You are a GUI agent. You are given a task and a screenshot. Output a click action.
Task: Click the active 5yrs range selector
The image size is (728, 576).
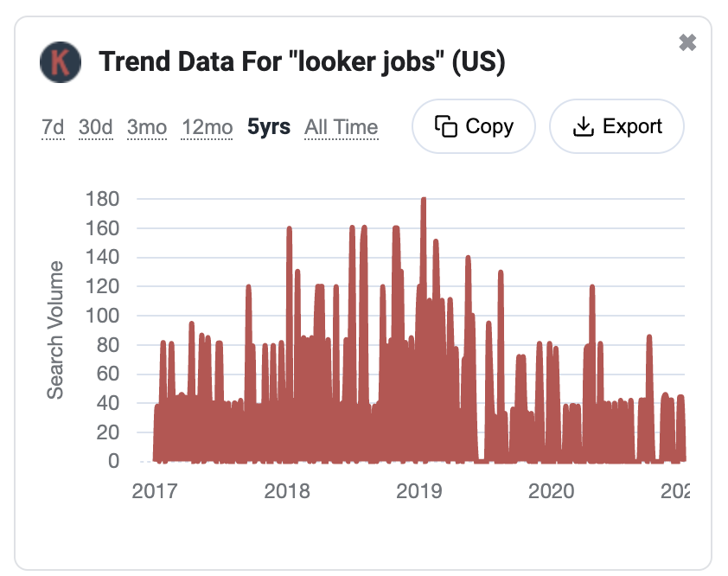tap(268, 126)
